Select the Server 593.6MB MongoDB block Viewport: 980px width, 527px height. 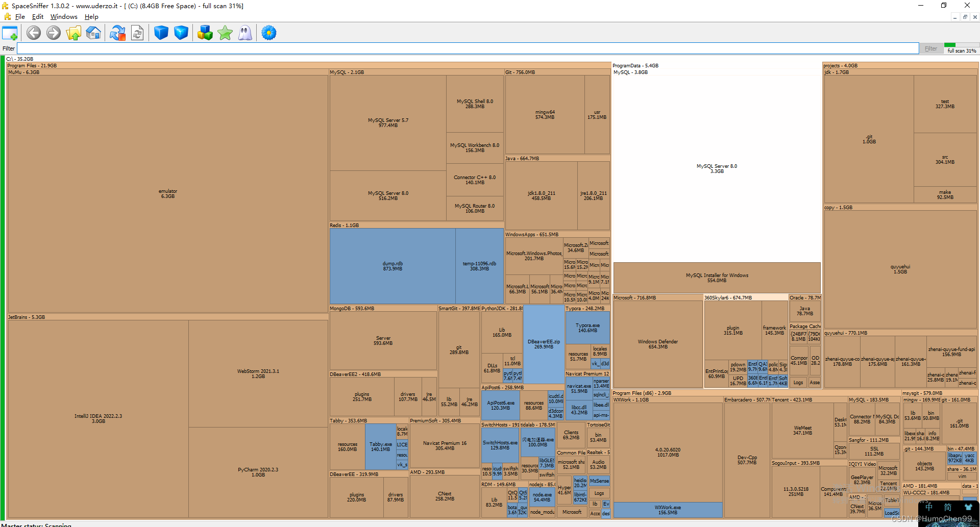click(x=383, y=341)
